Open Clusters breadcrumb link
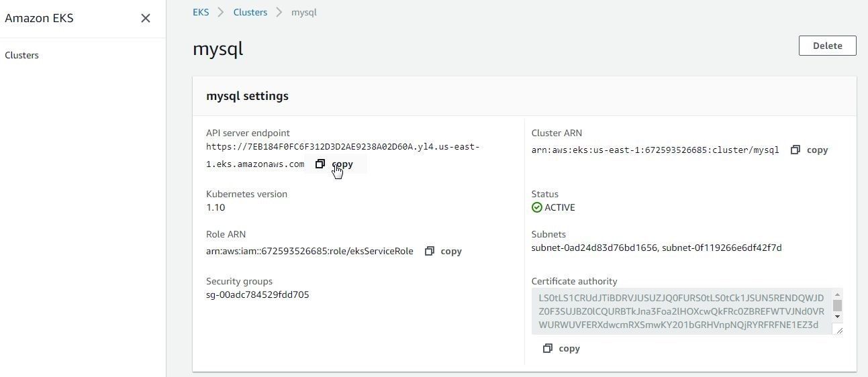The width and height of the screenshot is (868, 377). click(x=250, y=12)
